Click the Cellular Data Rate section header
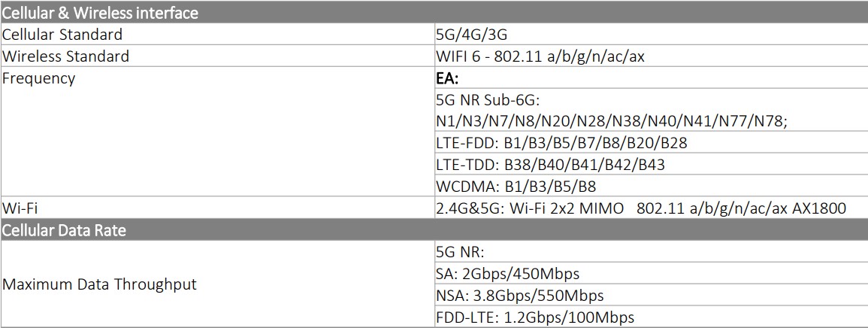Screen dimensions: 868x328 (64, 230)
